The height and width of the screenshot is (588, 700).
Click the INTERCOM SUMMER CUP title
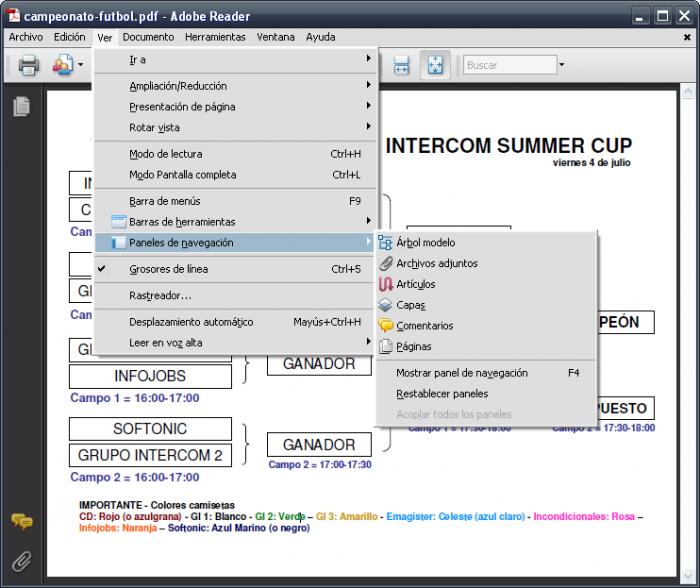[508, 146]
